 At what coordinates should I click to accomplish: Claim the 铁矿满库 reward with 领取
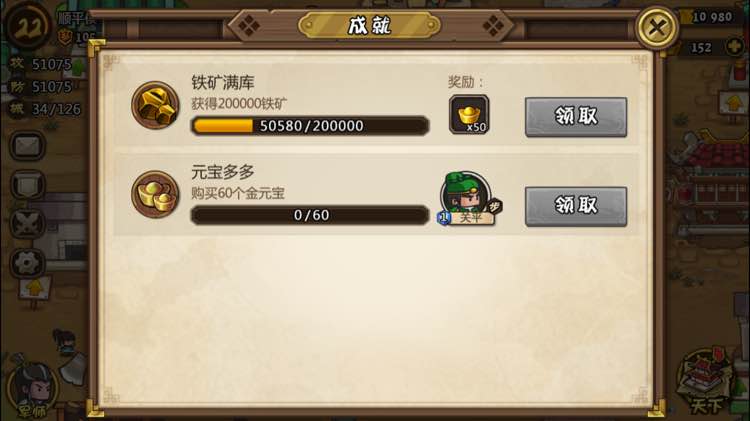tap(576, 117)
